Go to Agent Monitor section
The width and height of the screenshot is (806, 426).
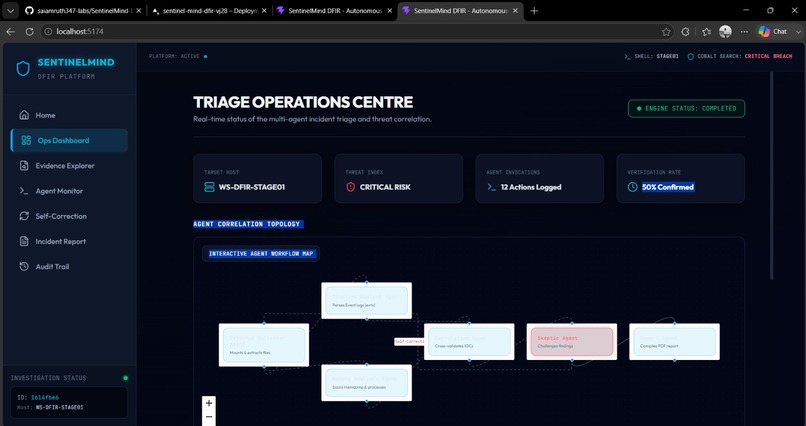[x=69, y=191]
